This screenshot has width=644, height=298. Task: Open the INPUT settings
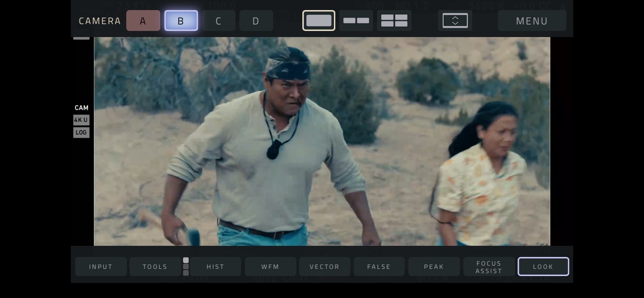101,267
